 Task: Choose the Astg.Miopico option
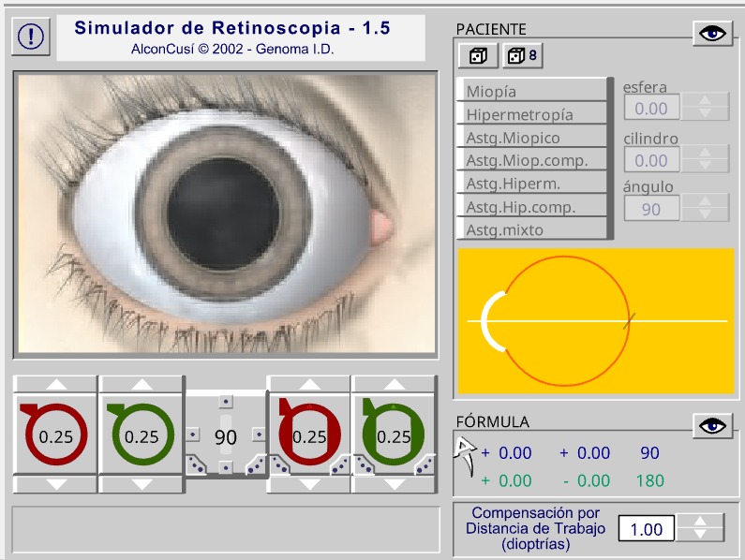[x=532, y=138]
